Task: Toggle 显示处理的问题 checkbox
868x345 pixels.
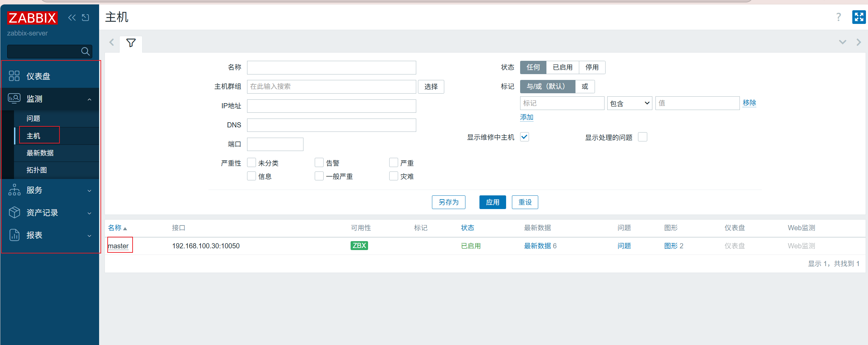Action: coord(642,137)
